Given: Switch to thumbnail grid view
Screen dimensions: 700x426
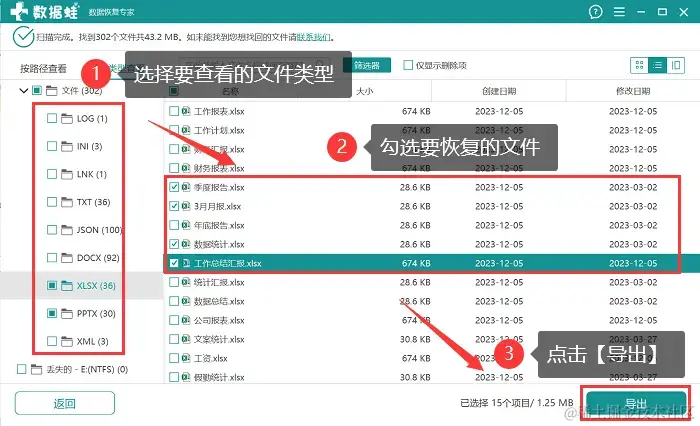Looking at the screenshot, I should click(x=639, y=65).
